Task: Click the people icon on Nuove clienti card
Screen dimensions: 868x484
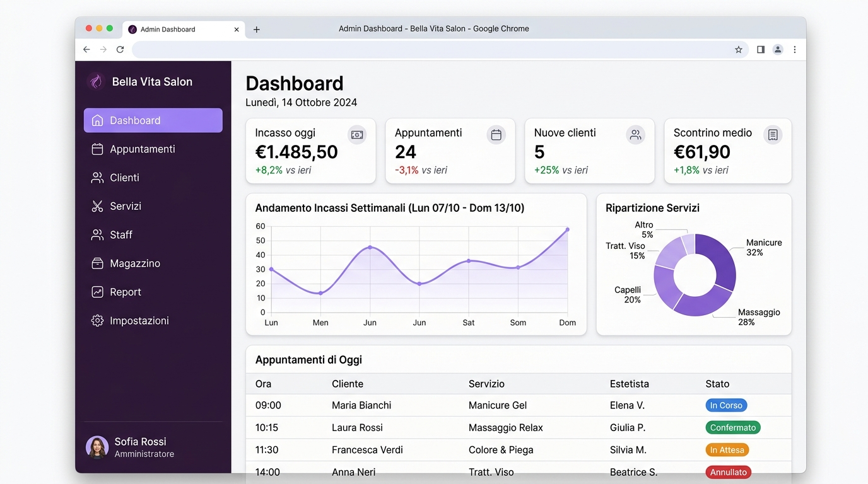Action: [635, 135]
